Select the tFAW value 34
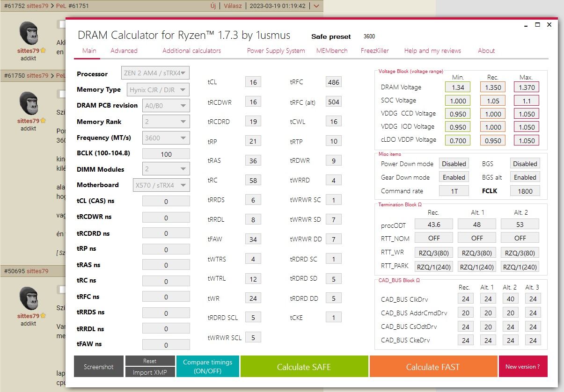This screenshot has height=392, width=564. 253,239
